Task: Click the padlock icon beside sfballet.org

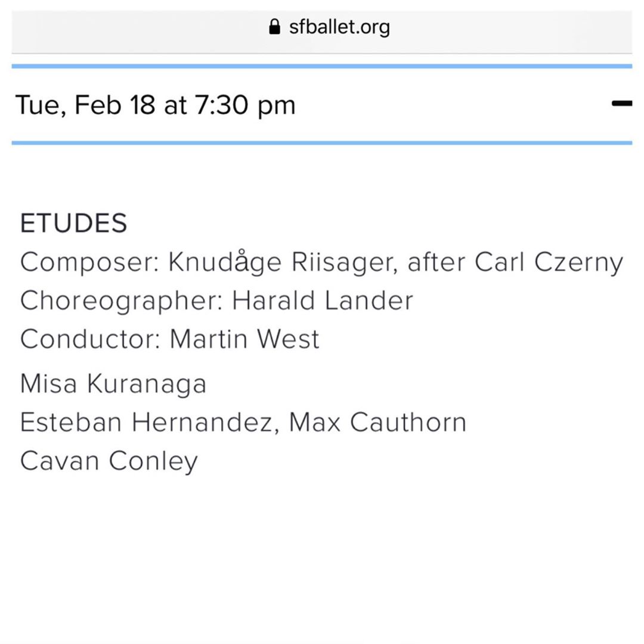Action: point(274,27)
